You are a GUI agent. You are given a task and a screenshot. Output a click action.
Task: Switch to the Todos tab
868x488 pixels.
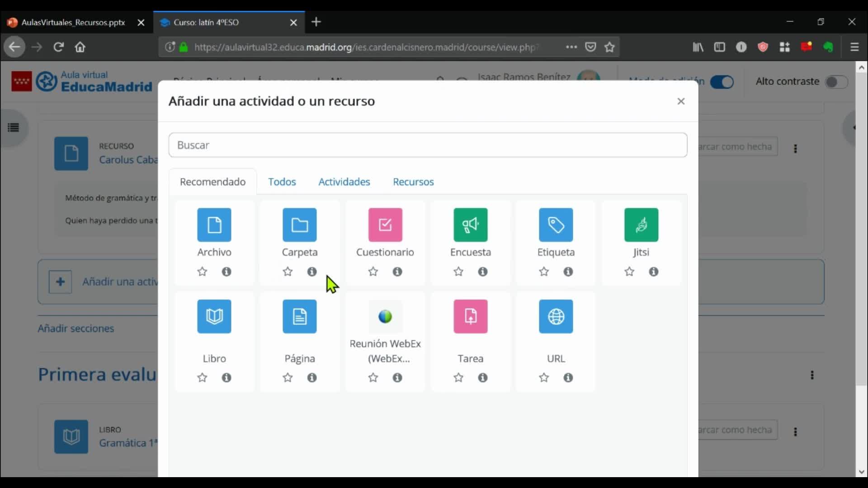pyautogui.click(x=282, y=182)
